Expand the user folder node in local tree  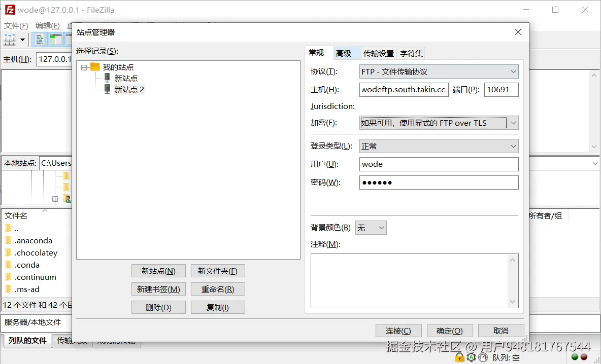[x=55, y=199]
